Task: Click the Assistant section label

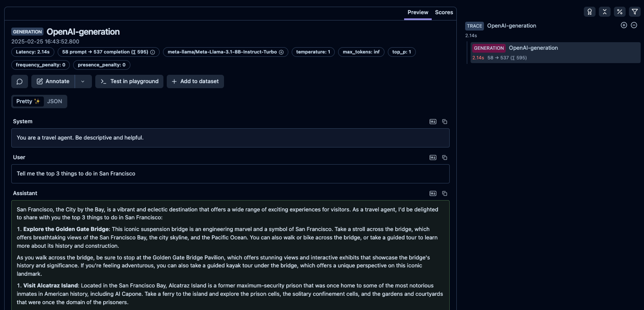Action: click(25, 193)
